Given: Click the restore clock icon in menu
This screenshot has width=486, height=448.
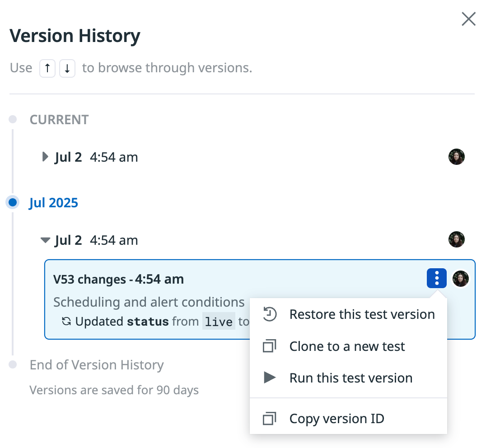Looking at the screenshot, I should pos(270,314).
